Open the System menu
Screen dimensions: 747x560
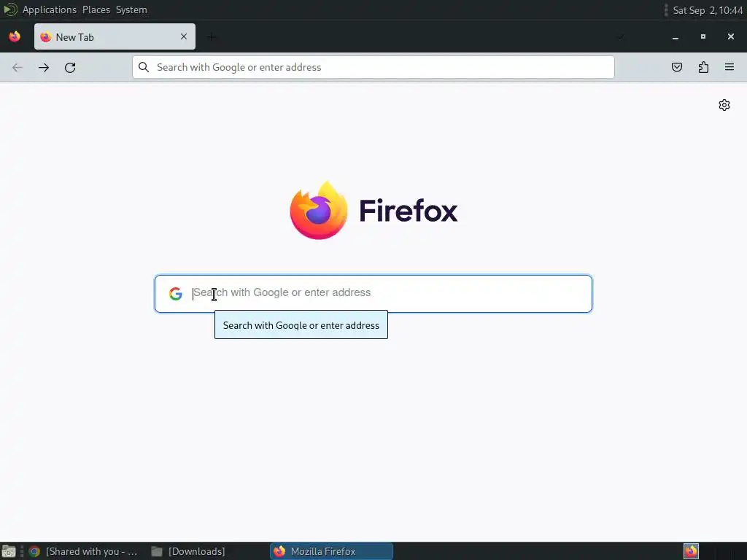point(131,10)
